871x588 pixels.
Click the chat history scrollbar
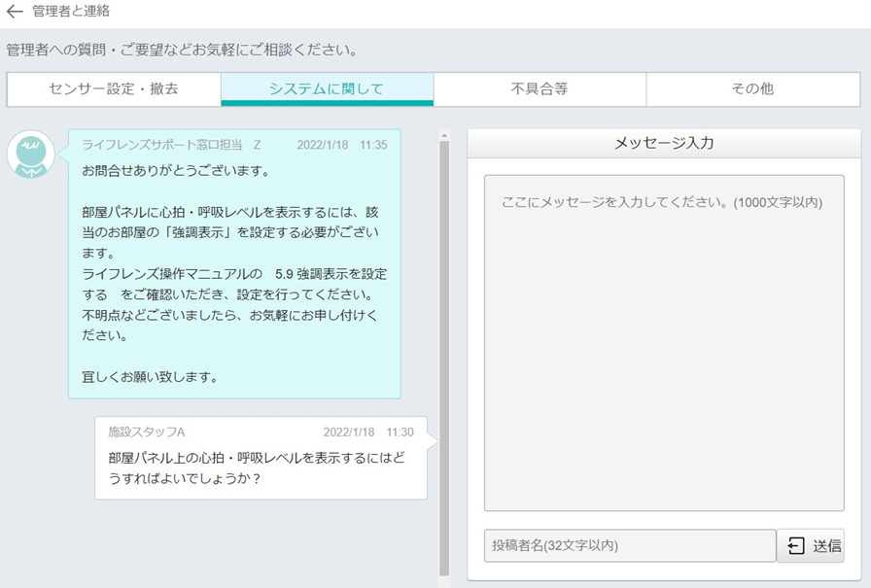pyautogui.click(x=444, y=358)
